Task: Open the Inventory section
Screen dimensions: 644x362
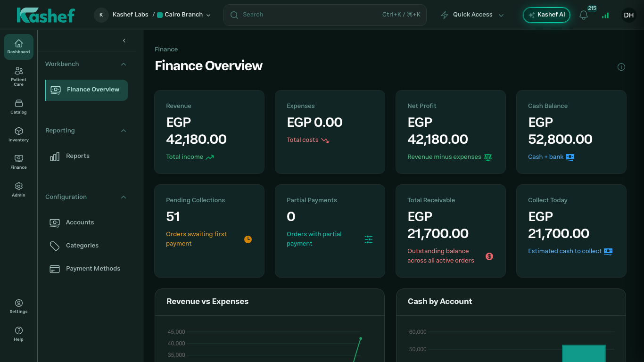Action: (18, 134)
